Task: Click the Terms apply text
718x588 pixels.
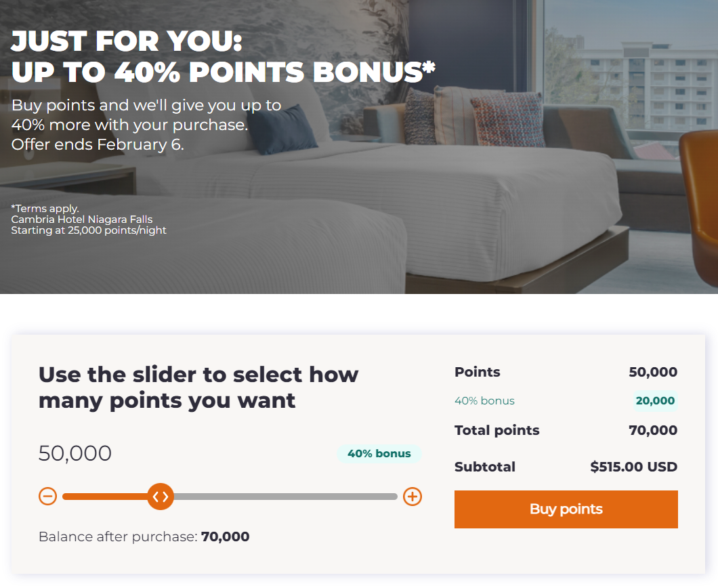Action: (x=45, y=209)
